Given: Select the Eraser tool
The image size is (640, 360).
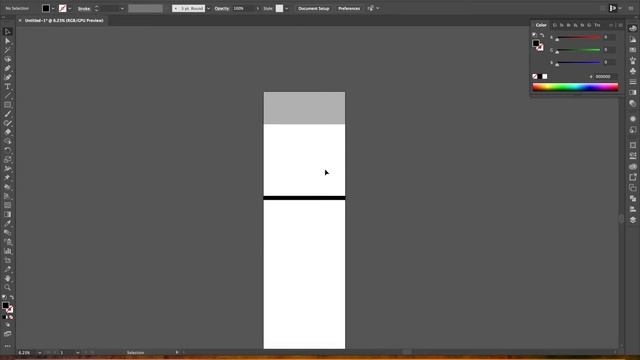Looking at the screenshot, I should [7, 132].
